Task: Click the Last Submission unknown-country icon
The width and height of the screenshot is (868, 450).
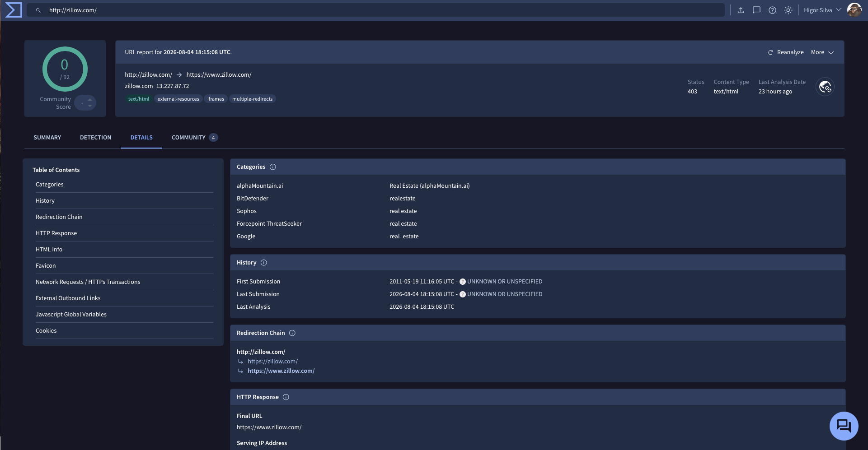Action: click(463, 294)
